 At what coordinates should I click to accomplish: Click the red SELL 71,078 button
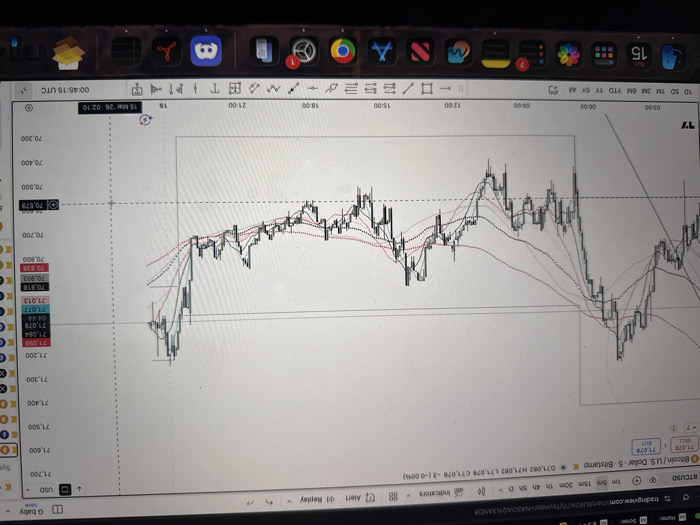click(684, 444)
